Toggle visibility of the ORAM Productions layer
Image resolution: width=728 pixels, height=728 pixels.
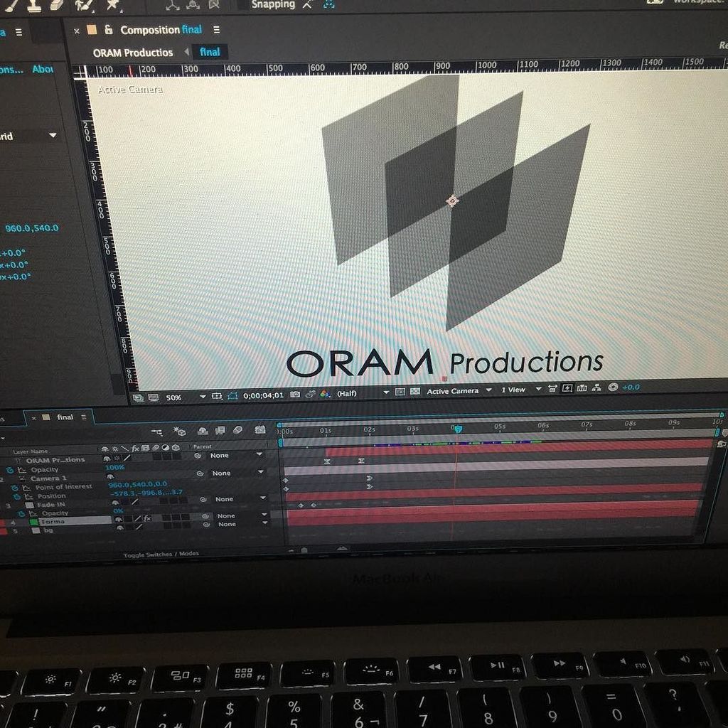click(106, 459)
